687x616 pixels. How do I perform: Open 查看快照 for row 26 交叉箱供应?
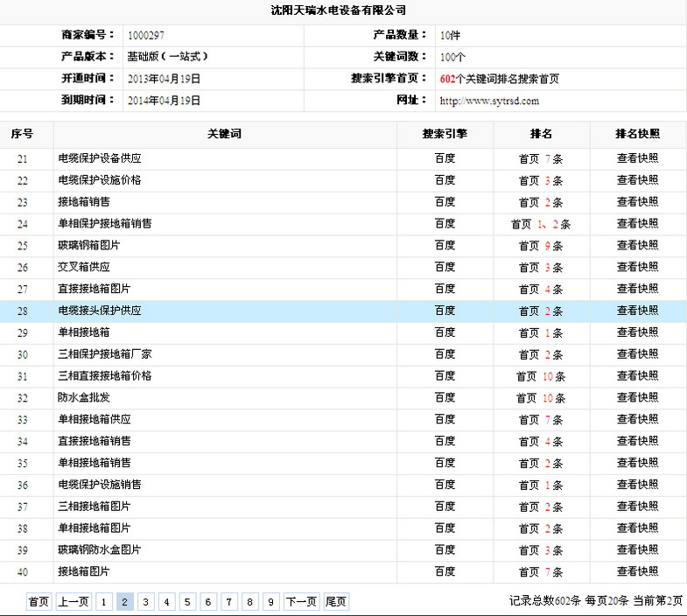(x=637, y=267)
